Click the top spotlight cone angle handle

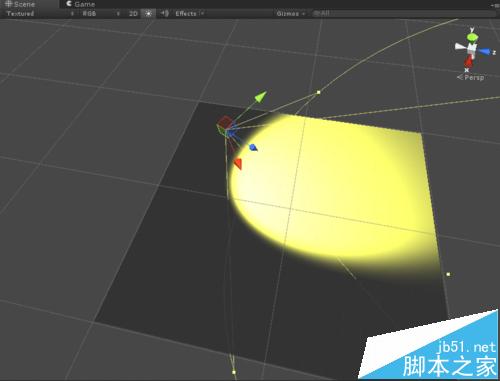pyautogui.click(x=318, y=92)
